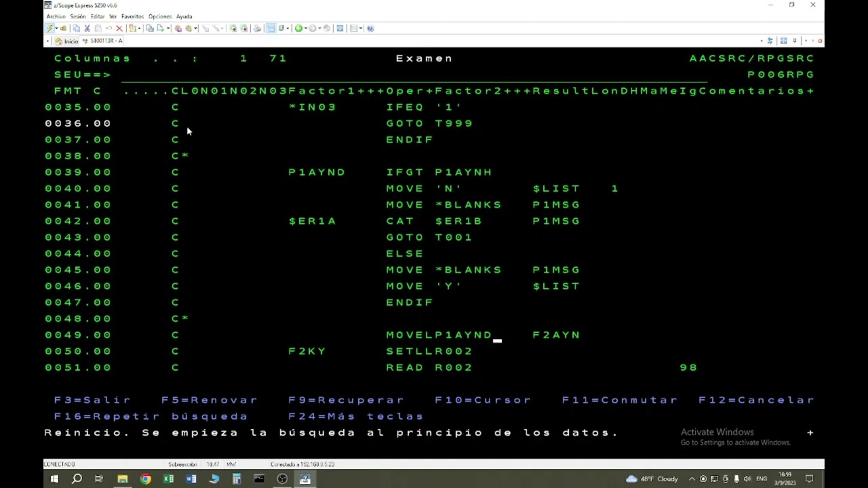Image resolution: width=868 pixels, height=488 pixels.
Task: Click the blue swap arrows icon at right
Action: [x=770, y=41]
